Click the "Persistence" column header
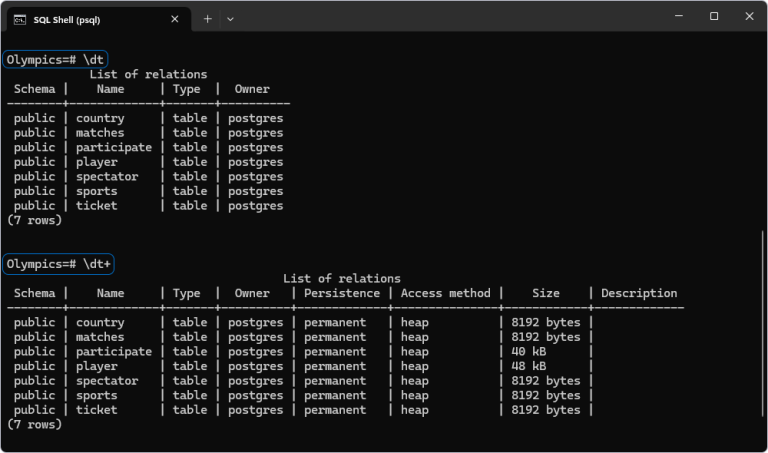This screenshot has height=453, width=768. (x=342, y=293)
